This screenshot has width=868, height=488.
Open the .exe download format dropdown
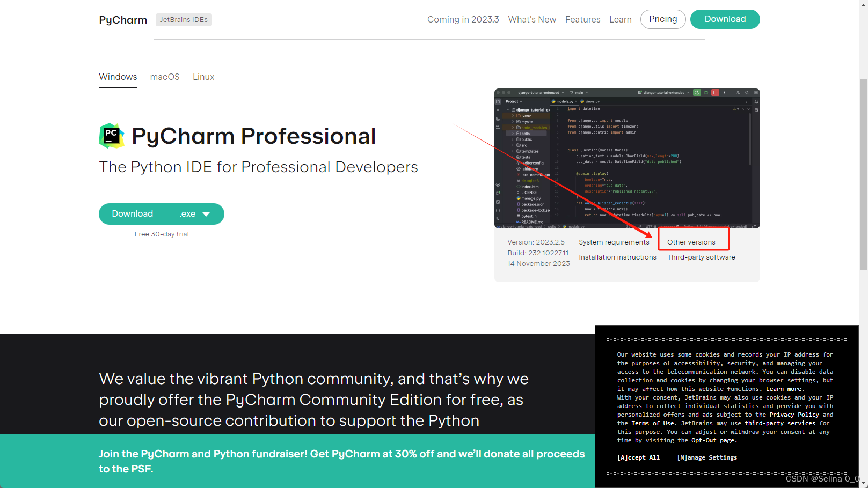[195, 213]
